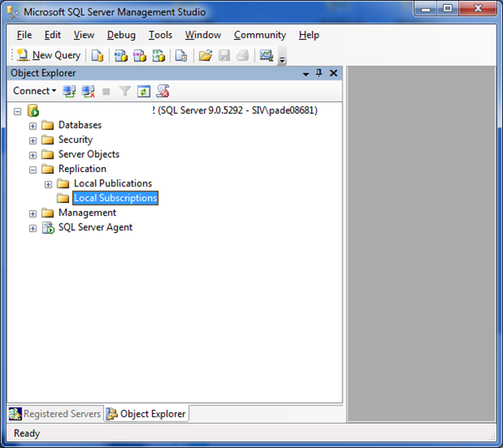The image size is (503, 448).
Task: Open the Connect dropdown in Object Explorer
Action: pos(34,91)
